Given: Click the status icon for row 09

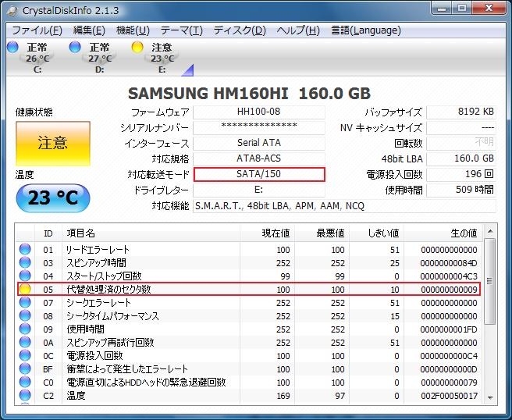Looking at the screenshot, I should point(25,329).
